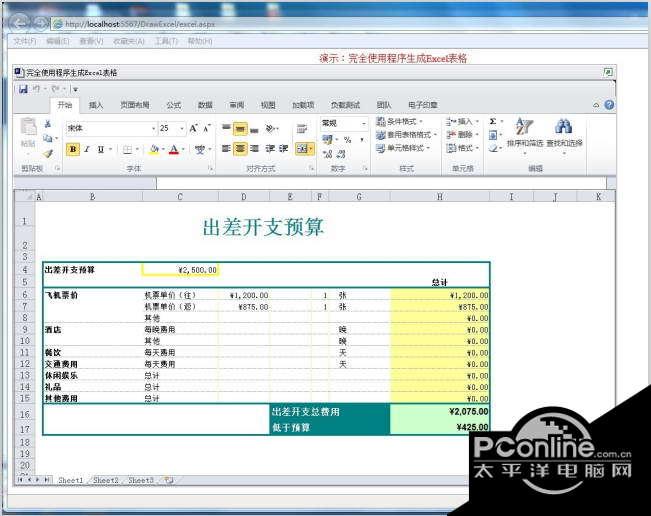
Task: Toggle Underline formatting
Action: pos(100,149)
